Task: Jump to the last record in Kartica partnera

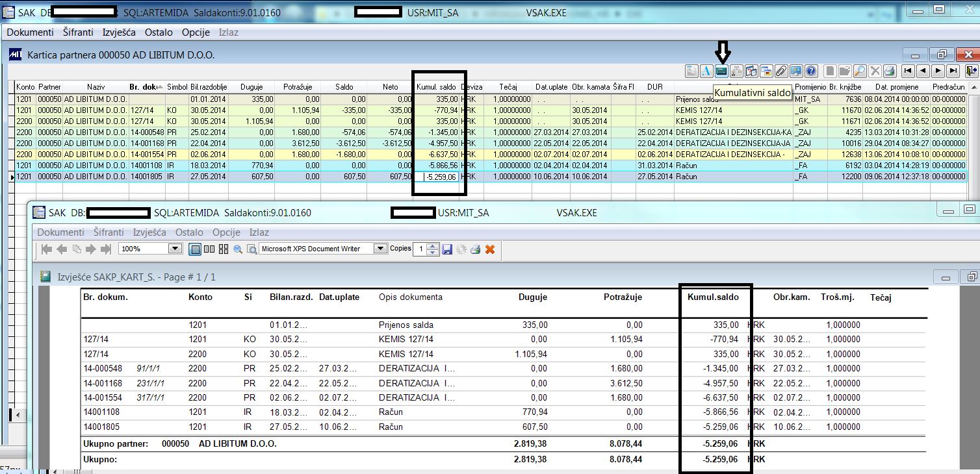Action: pos(953,71)
